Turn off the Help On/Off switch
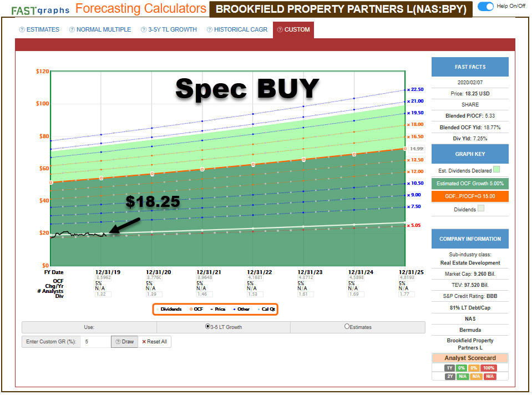532x395 pixels. pos(485,6)
